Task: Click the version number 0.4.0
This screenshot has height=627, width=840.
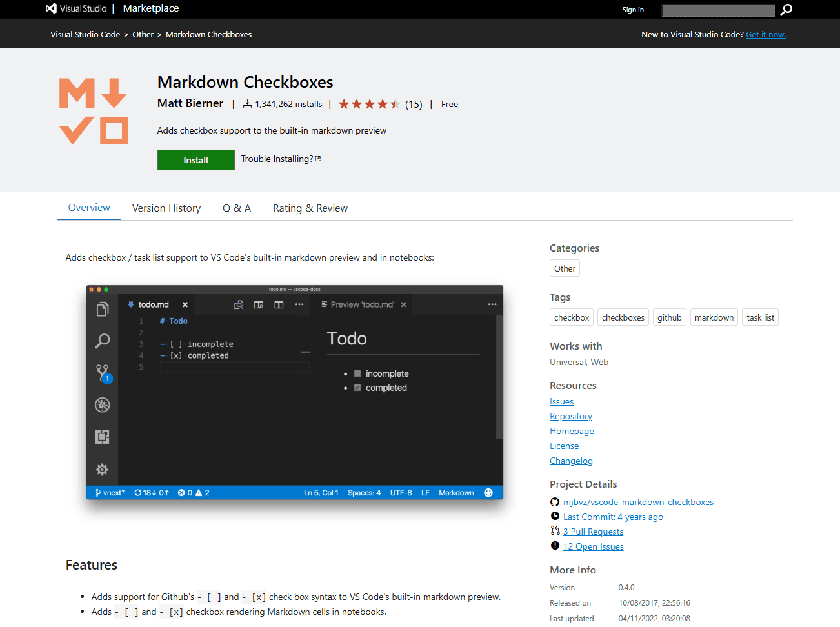Action: [626, 588]
